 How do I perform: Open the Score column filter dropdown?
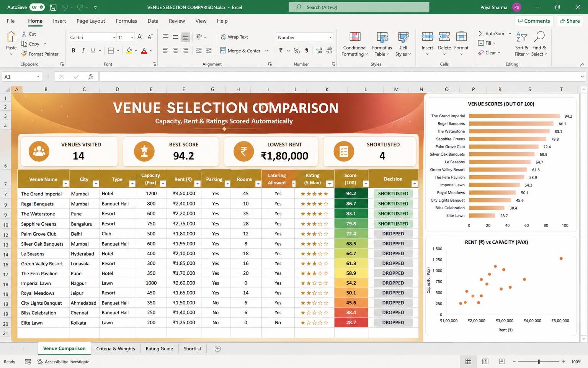pos(366,184)
